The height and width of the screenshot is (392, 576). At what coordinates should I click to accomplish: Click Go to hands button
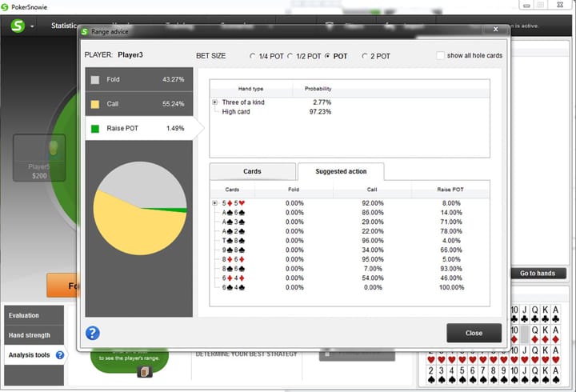tap(538, 273)
